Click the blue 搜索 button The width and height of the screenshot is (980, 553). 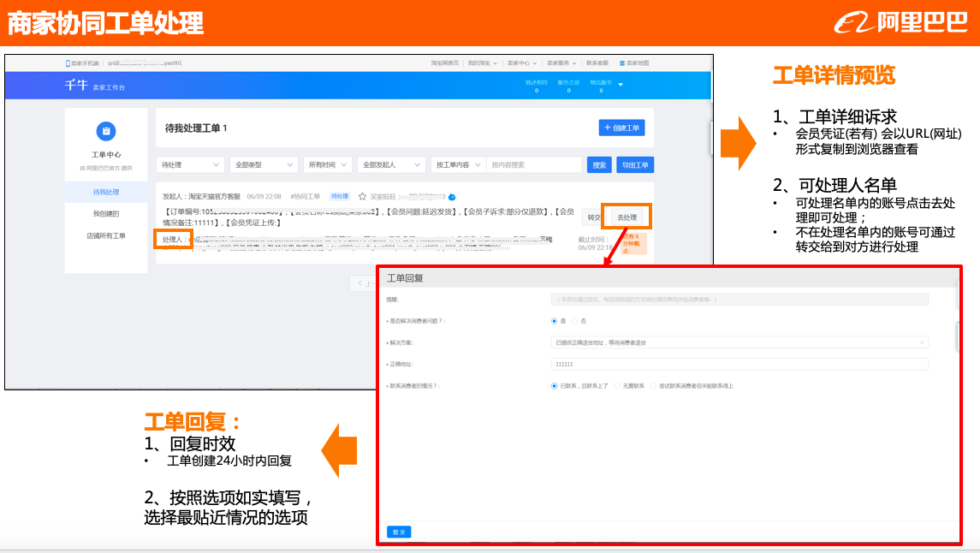point(599,165)
